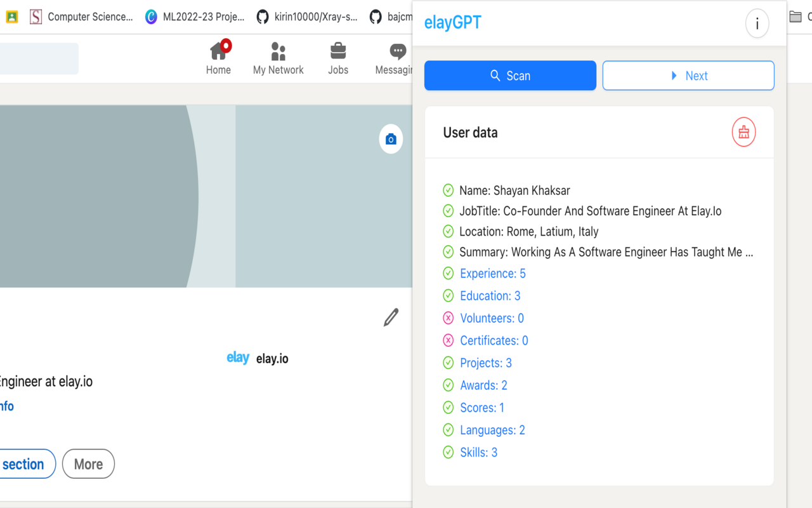812x508 pixels.
Task: Open the kirin10000/Xray GitHub bookmark
Action: coord(307,17)
